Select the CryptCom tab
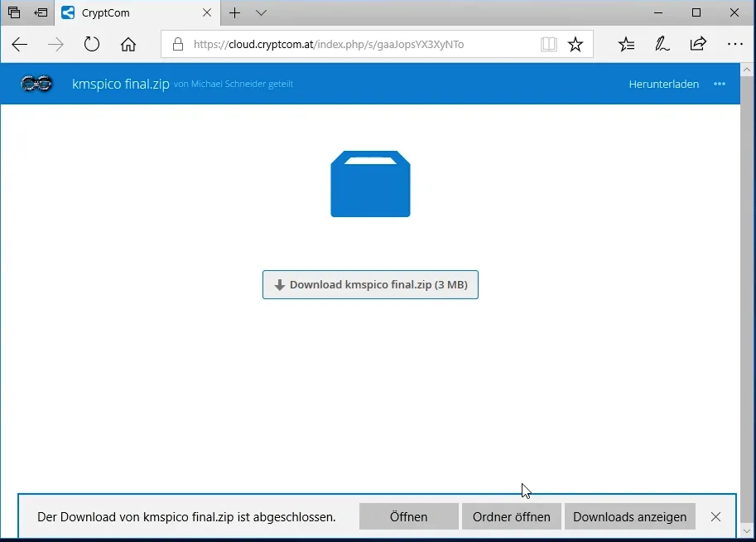Image resolution: width=756 pixels, height=542 pixels. click(137, 13)
